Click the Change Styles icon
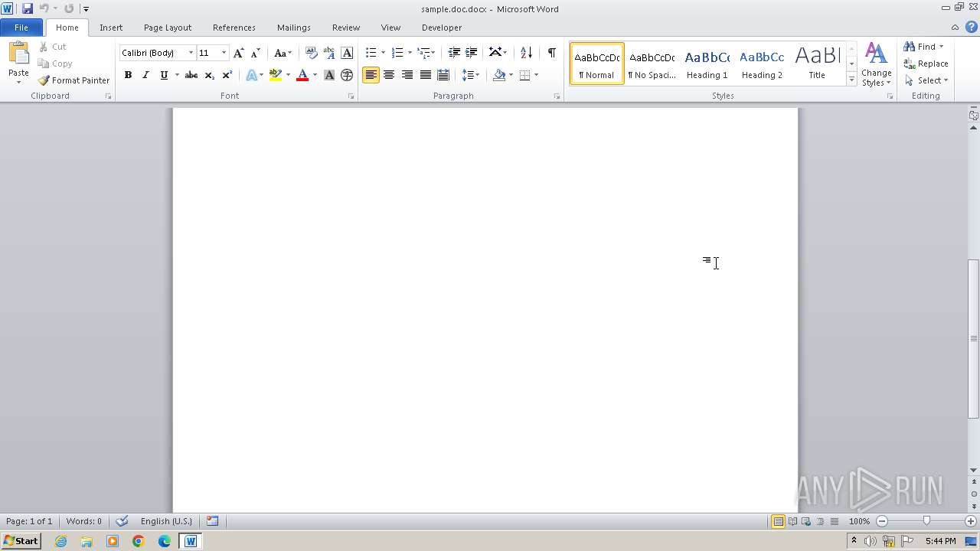Screen dimensions: 980x551 [x=876, y=64]
